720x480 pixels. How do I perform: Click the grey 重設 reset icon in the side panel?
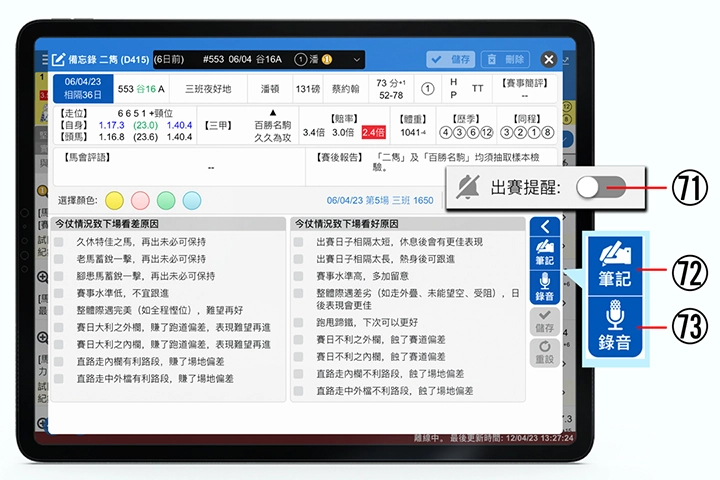pos(545,353)
